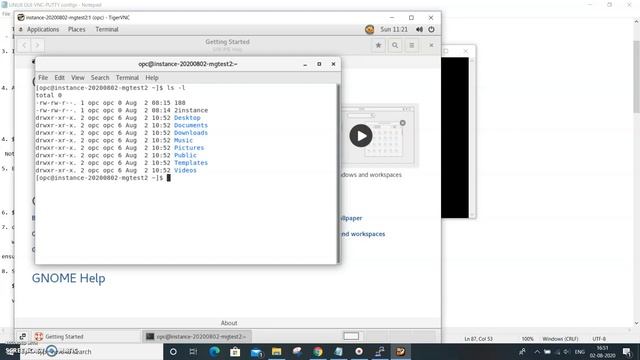Open File Explorer from taskbar
640x360 pixels.
(276, 351)
